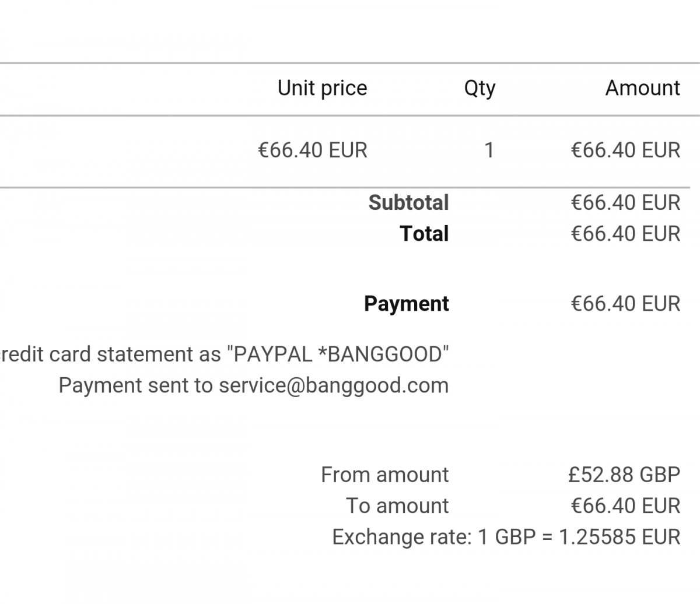This screenshot has height=604, width=700.
Task: Click the item row amount €66.40 EUR
Action: 625,150
